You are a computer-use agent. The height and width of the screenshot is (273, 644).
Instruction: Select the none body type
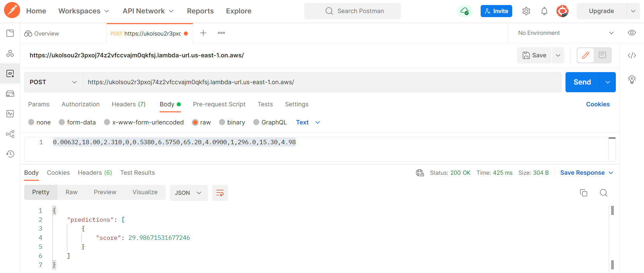coord(31,122)
